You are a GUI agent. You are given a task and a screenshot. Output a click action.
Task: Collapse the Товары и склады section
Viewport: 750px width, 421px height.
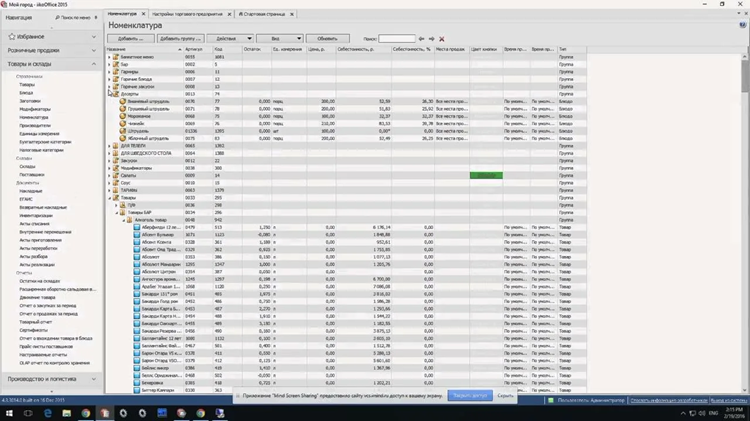tap(95, 64)
